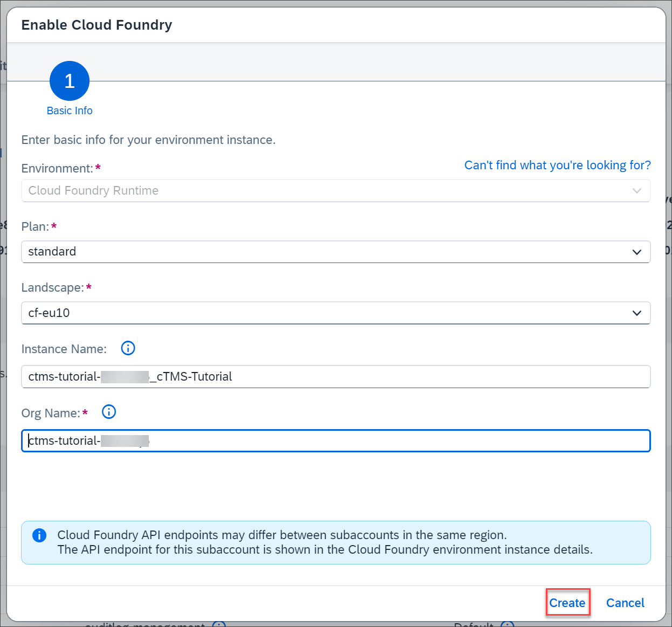The image size is (672, 627).
Task: Click the "Environment:" field label
Action: tap(57, 168)
